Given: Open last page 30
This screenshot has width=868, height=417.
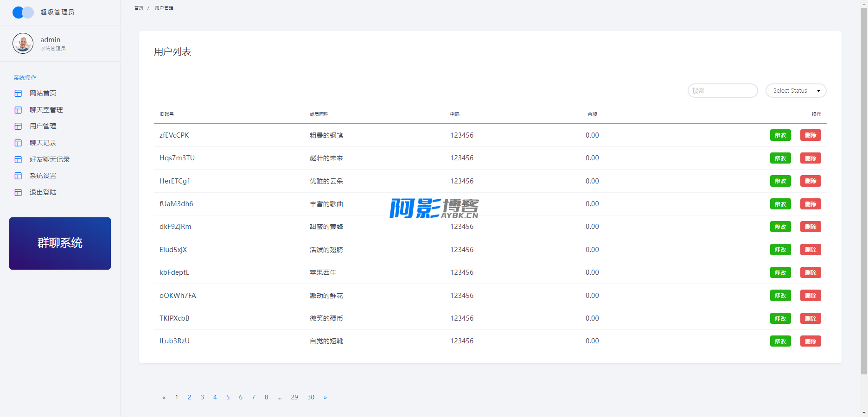Looking at the screenshot, I should [x=311, y=398].
